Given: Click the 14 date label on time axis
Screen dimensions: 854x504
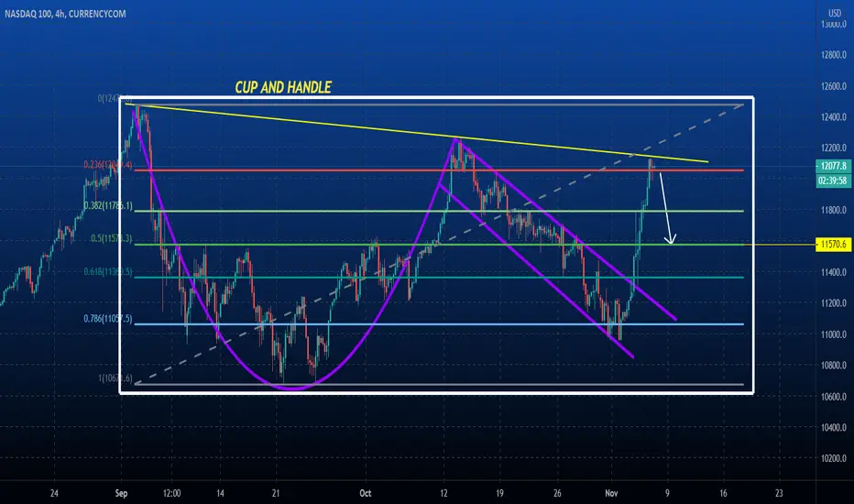Looking at the screenshot, I should (x=220, y=493).
